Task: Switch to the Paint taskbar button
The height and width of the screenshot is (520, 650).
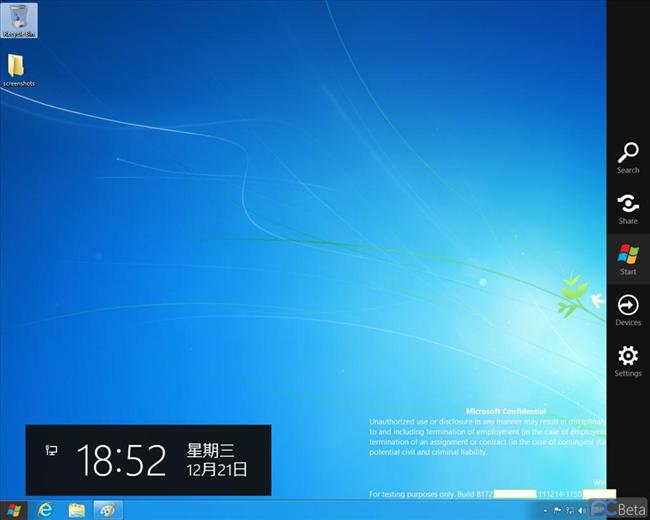Action: click(108, 510)
